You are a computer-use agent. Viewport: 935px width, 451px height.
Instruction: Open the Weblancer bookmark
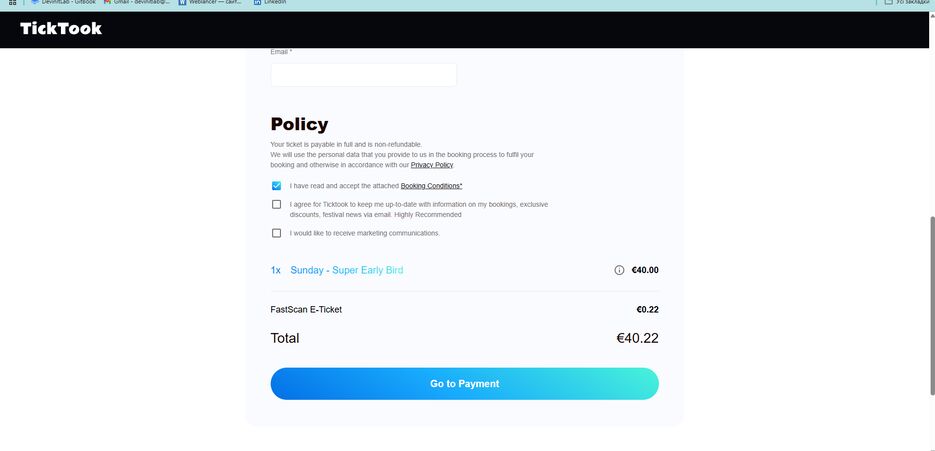coord(210,2)
